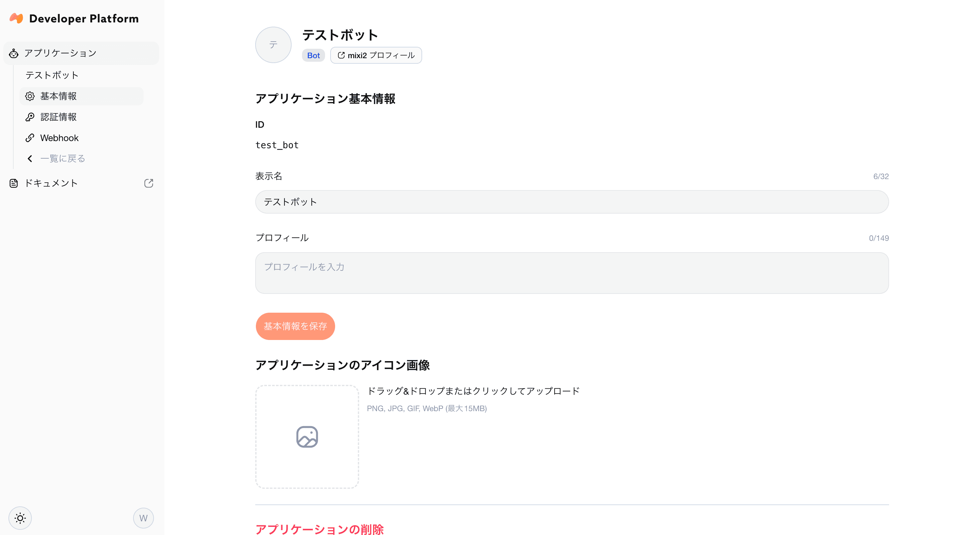Click the chain link icon next to Webhook
The image size is (980, 535).
pos(30,138)
